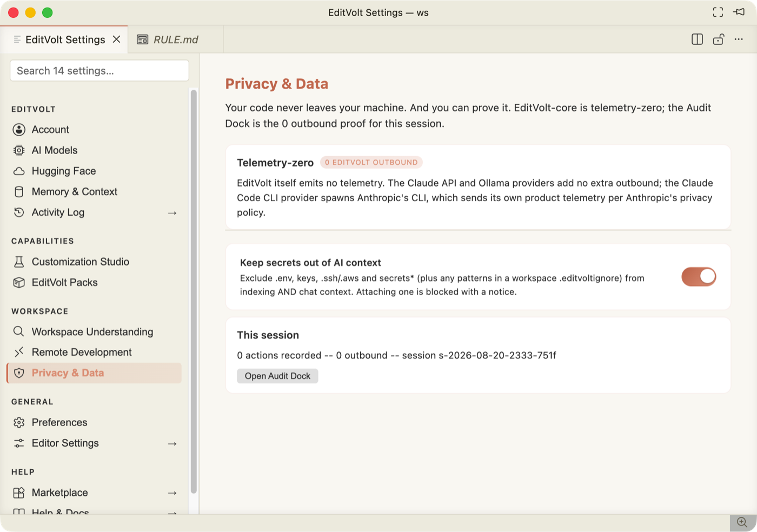The image size is (757, 532).
Task: Click the This session heading
Action: (268, 335)
